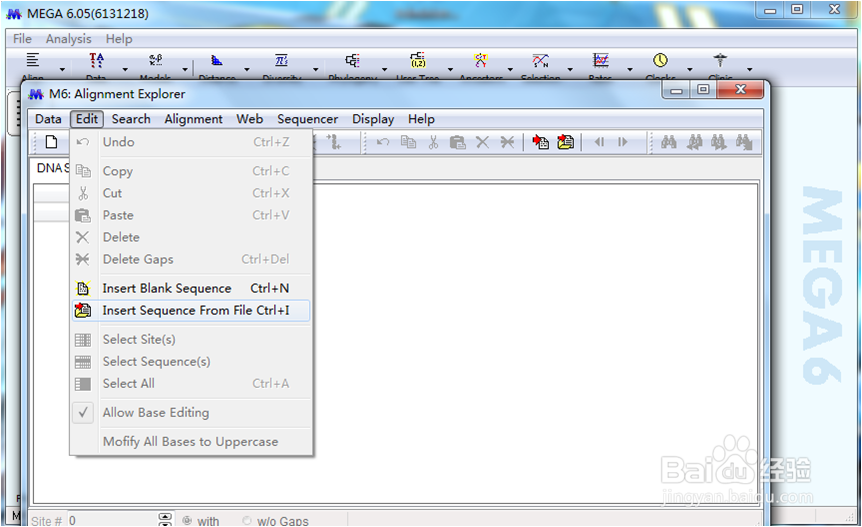Open Help menu in Alignment Explorer
Image resolution: width=862 pixels, height=527 pixels.
(x=421, y=119)
